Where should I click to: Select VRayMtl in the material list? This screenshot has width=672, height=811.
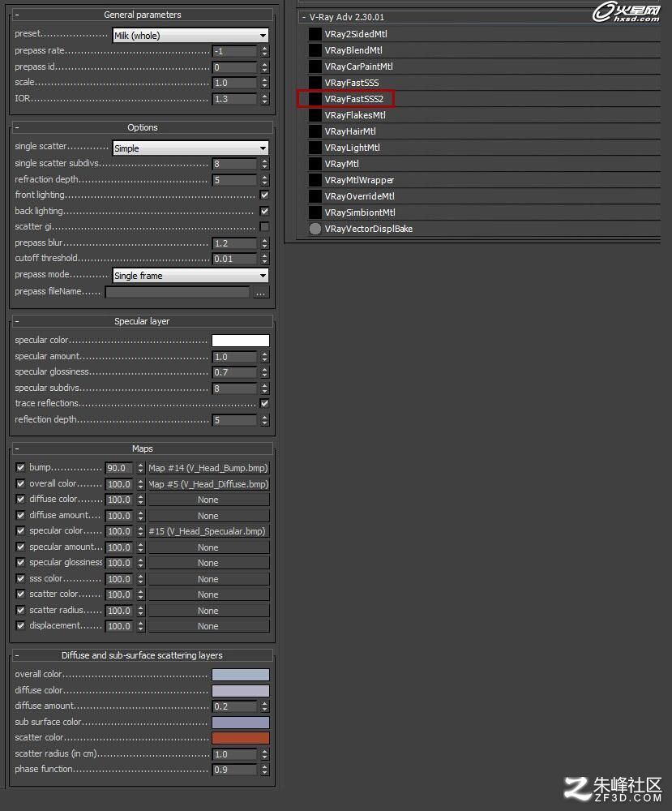click(x=341, y=164)
